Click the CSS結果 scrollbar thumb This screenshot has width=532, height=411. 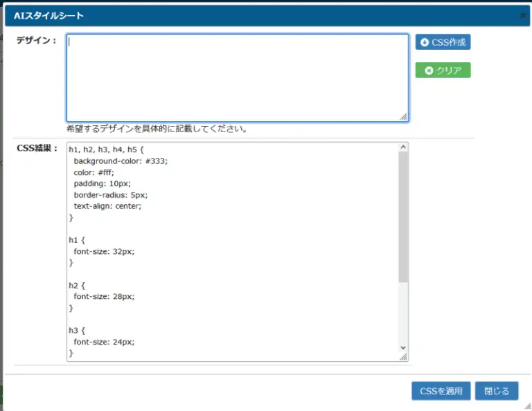(x=403, y=217)
